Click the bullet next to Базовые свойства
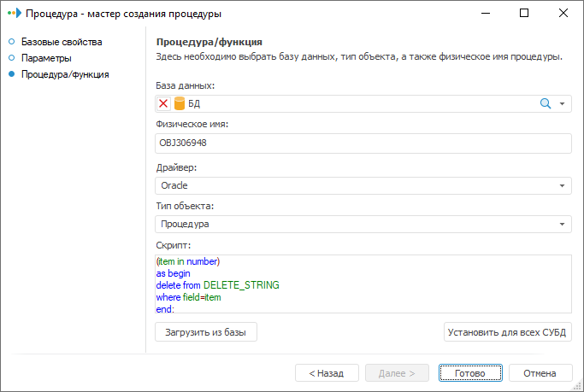This screenshot has height=392, width=584. coord(11,42)
